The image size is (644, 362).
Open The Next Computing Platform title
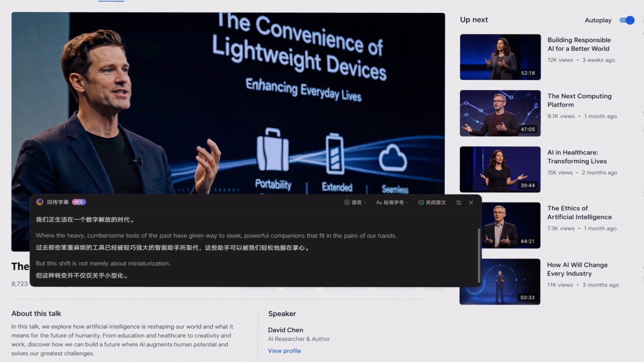pos(580,100)
